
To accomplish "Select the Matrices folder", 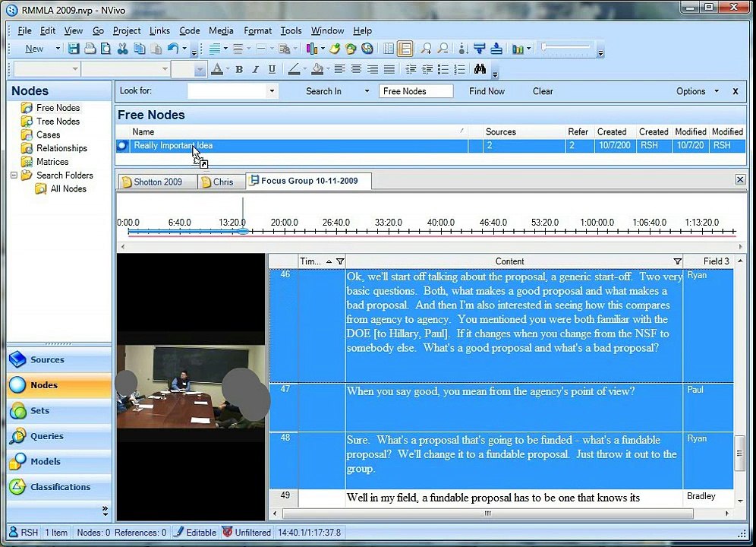I will (52, 162).
